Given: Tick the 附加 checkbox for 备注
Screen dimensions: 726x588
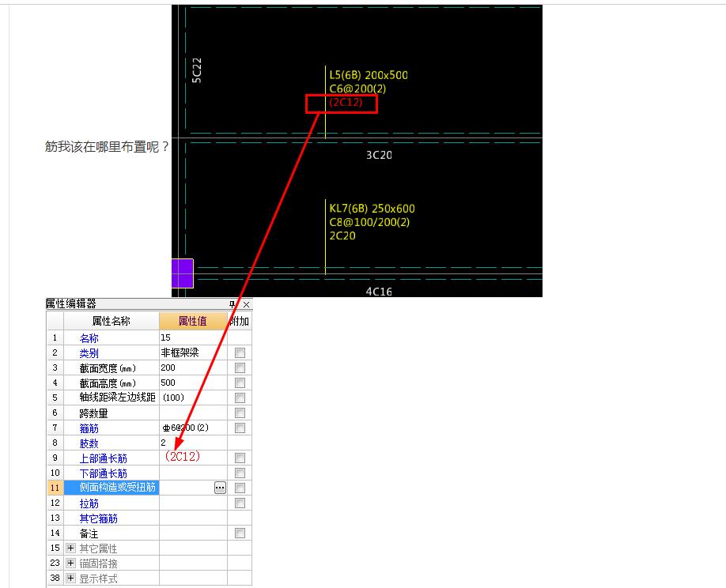Looking at the screenshot, I should click(x=240, y=533).
